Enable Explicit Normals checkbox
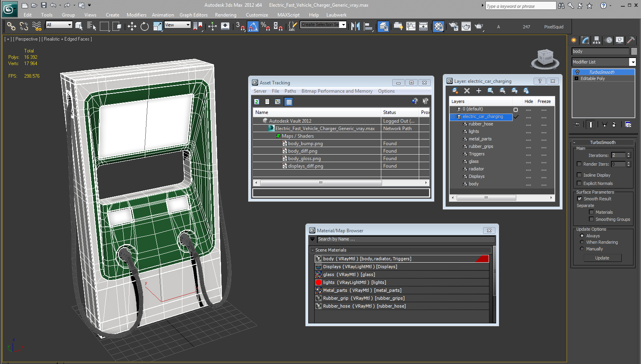The width and height of the screenshot is (641, 364). point(579,183)
